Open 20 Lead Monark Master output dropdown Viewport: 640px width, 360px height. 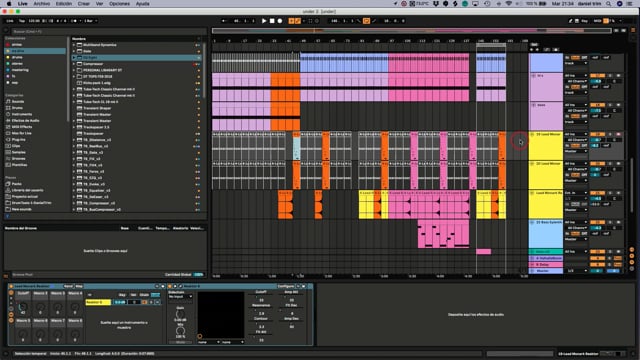coord(576,181)
